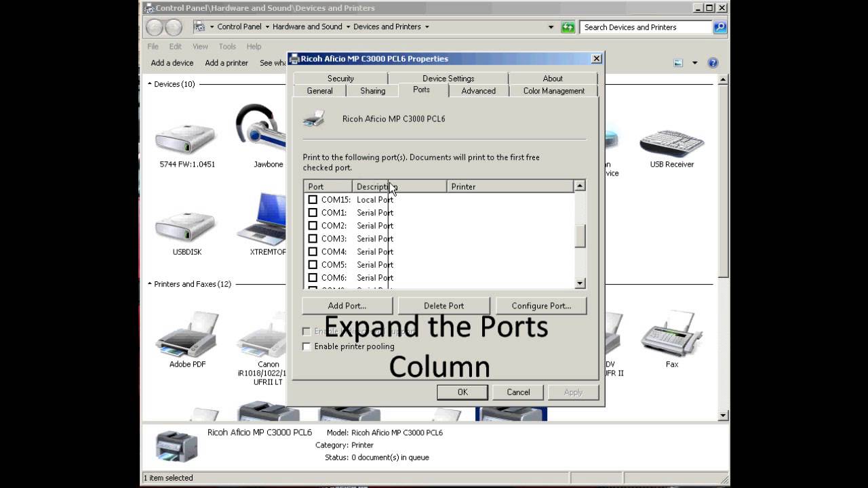The image size is (868, 488).
Task: Click the printer icon in Properties dialog
Action: point(314,118)
